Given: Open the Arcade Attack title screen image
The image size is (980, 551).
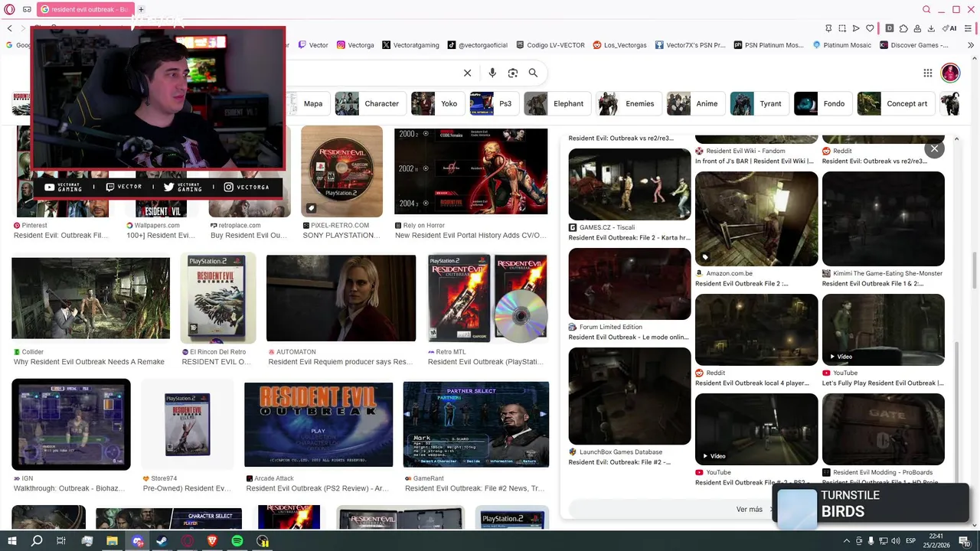Looking at the screenshot, I should 318,425.
